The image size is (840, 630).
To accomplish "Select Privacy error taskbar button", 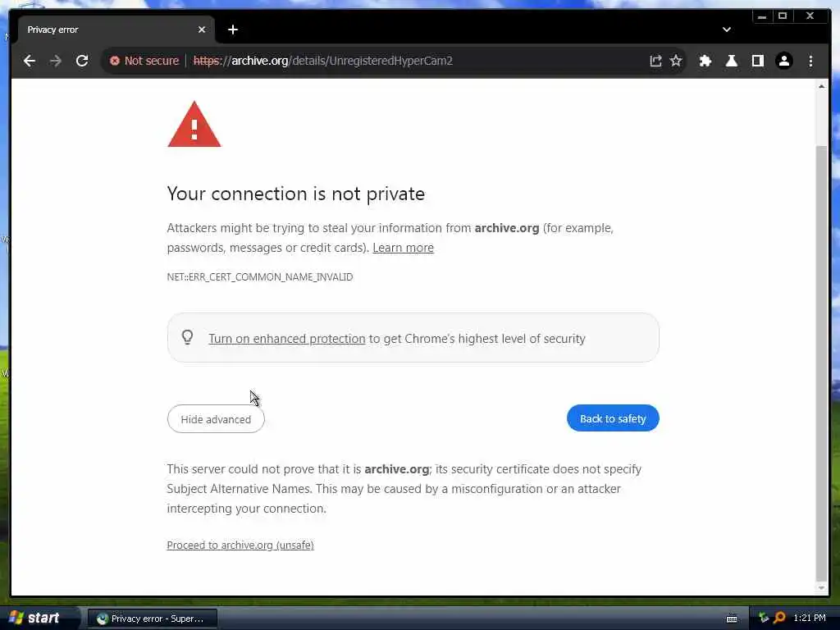I will [x=152, y=619].
